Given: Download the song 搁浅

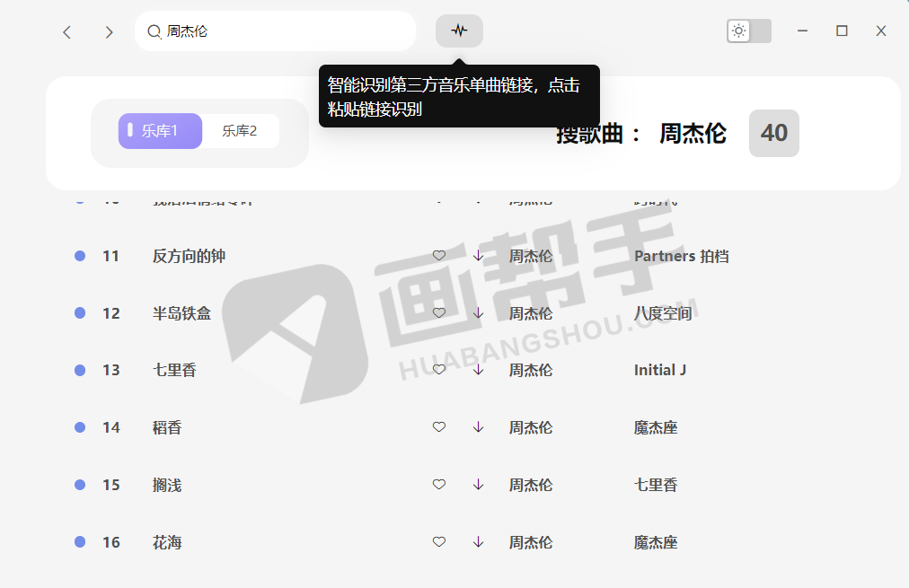Looking at the screenshot, I should tap(478, 484).
